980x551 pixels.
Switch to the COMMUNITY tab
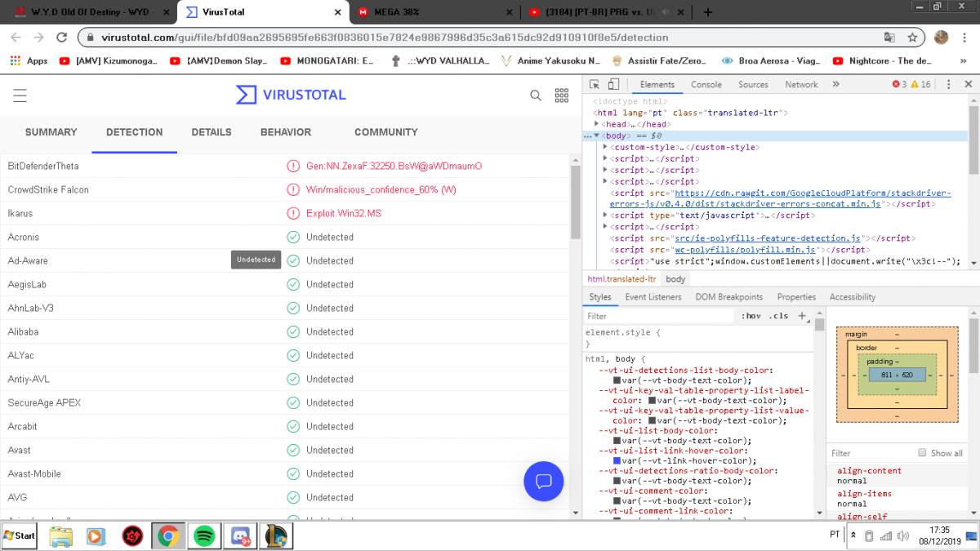click(386, 132)
